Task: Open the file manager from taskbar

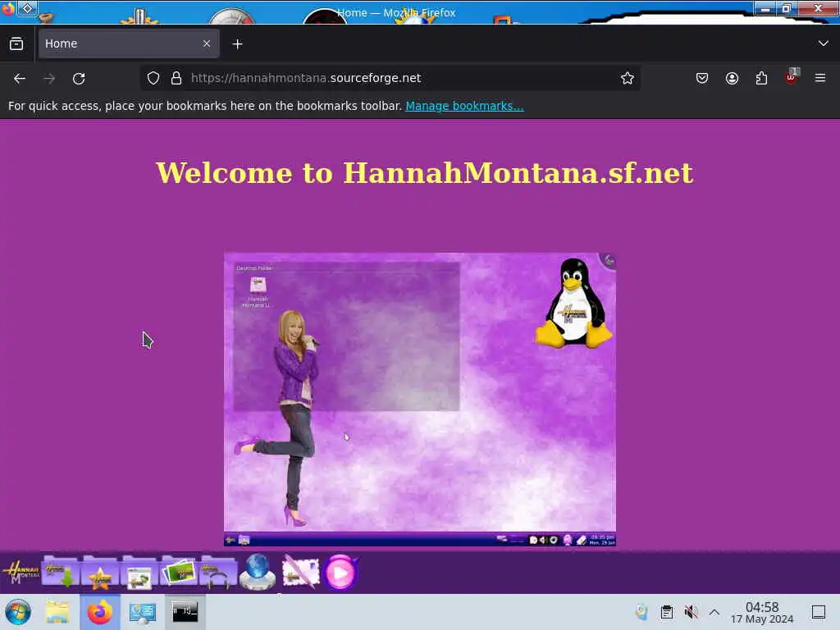Action: pos(58,612)
